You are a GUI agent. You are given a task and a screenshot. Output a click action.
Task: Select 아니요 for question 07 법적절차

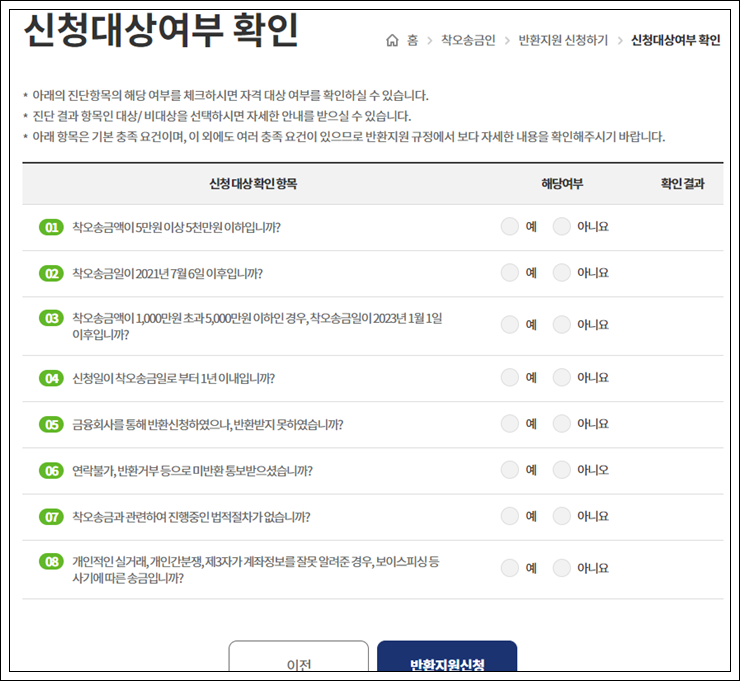pyautogui.click(x=562, y=516)
